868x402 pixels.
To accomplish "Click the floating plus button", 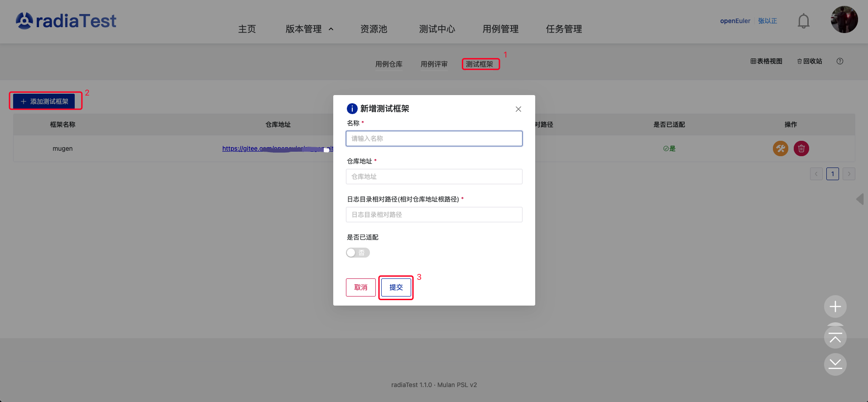I will point(835,307).
